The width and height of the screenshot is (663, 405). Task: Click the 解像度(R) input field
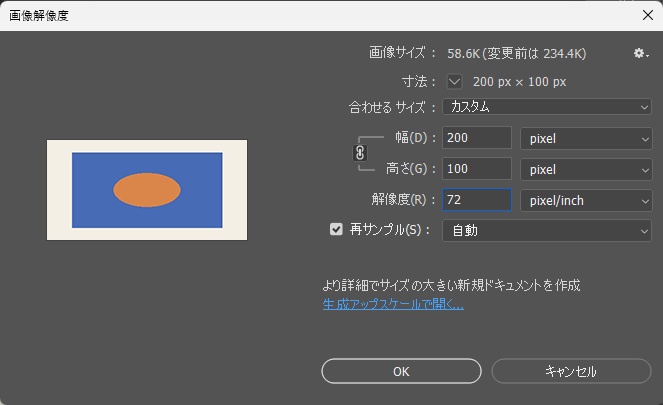coord(477,200)
